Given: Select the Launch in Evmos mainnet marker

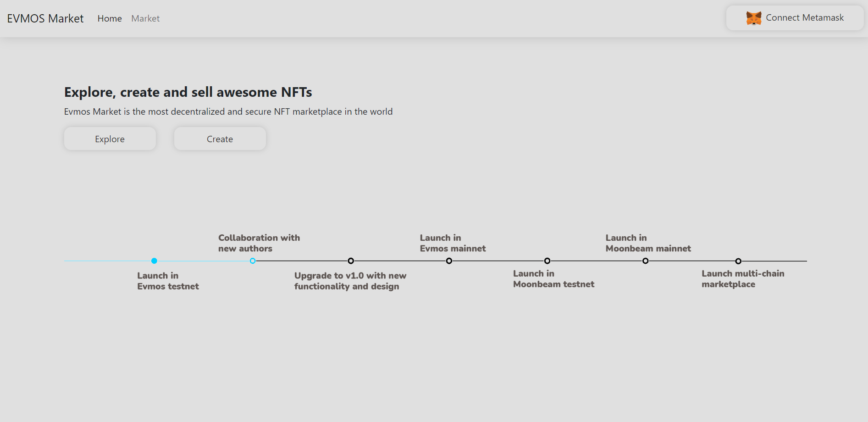Looking at the screenshot, I should pyautogui.click(x=449, y=261).
